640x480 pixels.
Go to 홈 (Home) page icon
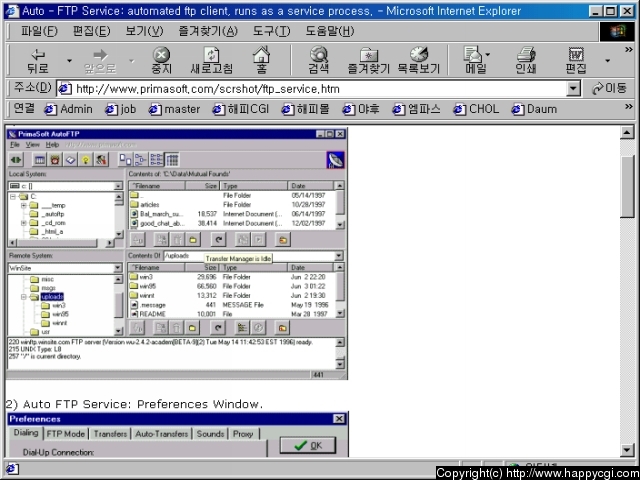(x=261, y=60)
